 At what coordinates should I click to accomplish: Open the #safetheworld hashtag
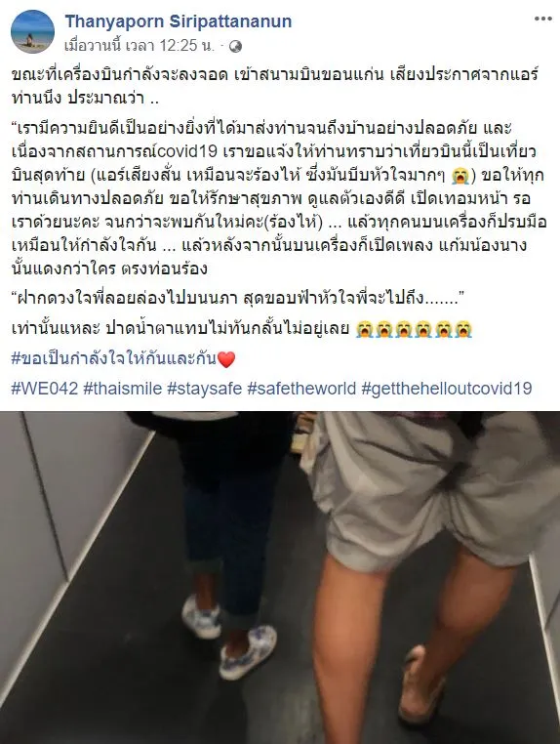[301, 389]
